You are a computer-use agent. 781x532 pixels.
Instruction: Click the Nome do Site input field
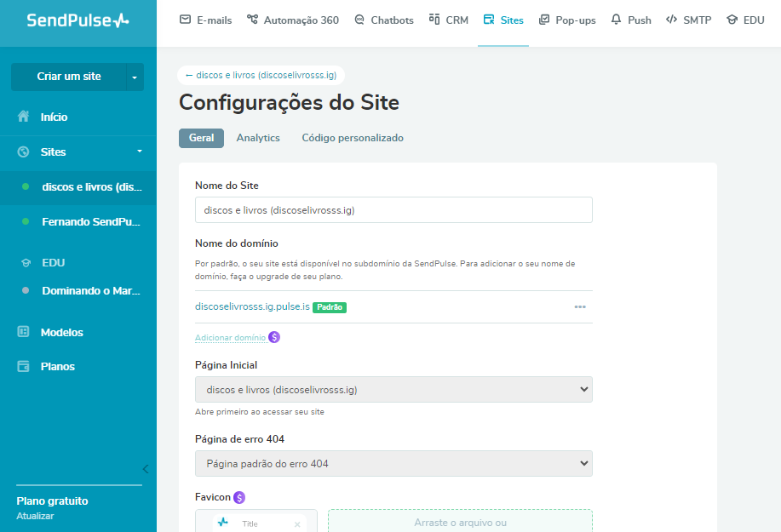point(393,210)
